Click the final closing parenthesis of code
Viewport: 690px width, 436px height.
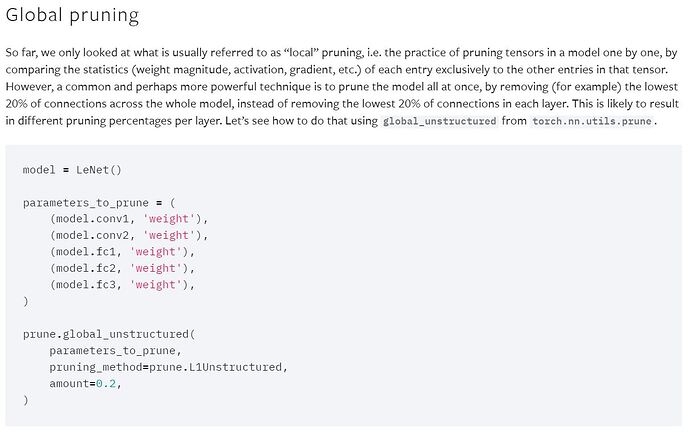[26, 400]
